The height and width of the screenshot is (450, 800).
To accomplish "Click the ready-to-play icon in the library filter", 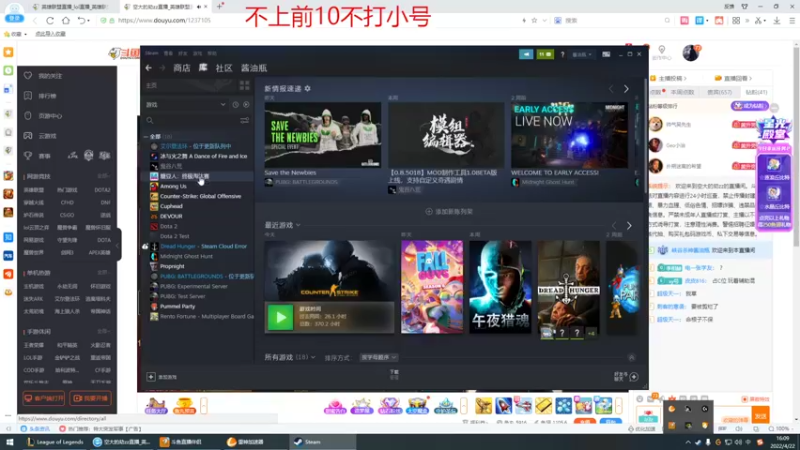I will [x=246, y=105].
